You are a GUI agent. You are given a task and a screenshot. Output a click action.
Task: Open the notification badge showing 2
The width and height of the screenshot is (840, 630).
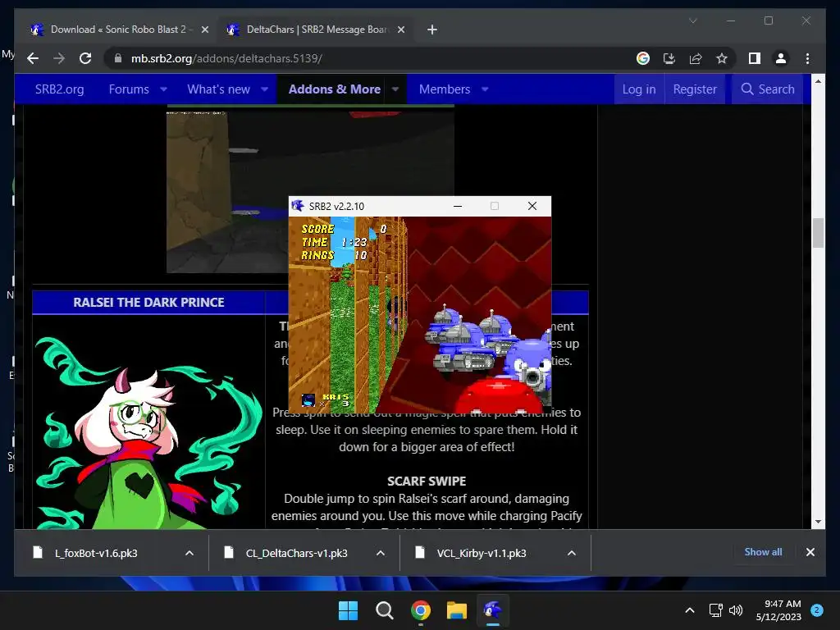(x=817, y=610)
